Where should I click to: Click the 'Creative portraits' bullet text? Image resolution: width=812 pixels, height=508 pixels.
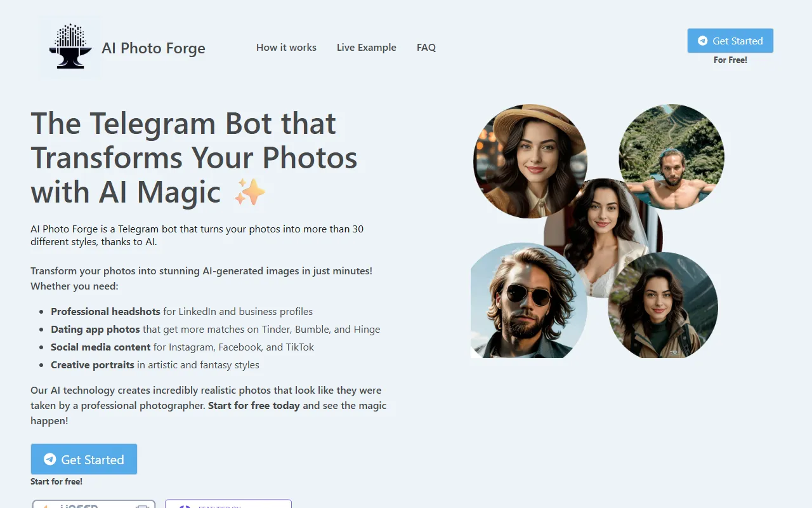tap(93, 365)
